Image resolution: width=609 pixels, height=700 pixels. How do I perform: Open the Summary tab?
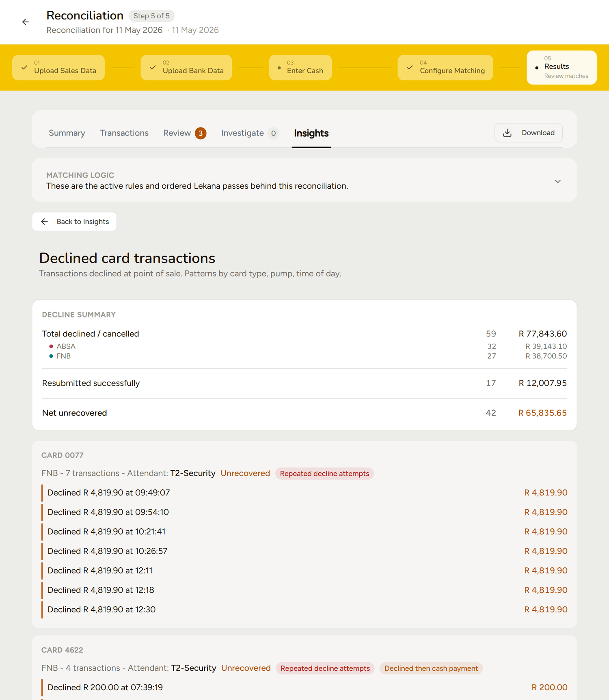click(67, 133)
